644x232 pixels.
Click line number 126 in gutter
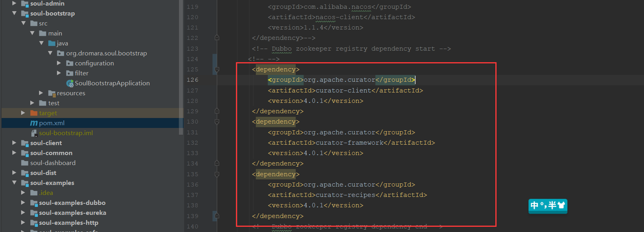pyautogui.click(x=192, y=80)
